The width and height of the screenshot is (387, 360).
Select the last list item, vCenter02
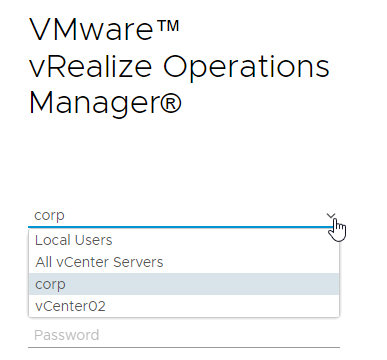(x=184, y=306)
